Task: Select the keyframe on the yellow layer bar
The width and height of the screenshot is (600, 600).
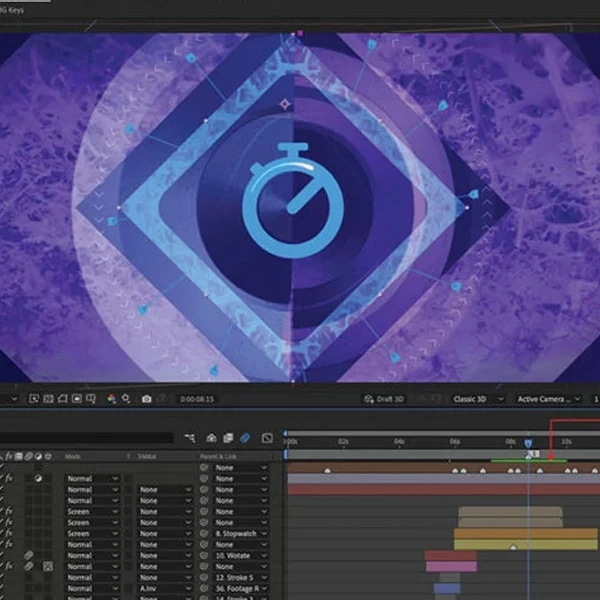Action: [x=514, y=547]
